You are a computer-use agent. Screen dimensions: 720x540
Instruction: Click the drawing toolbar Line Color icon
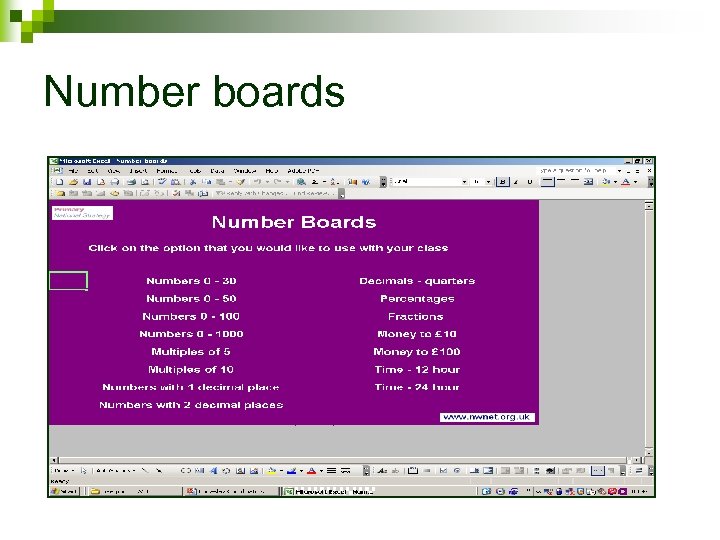(x=291, y=471)
